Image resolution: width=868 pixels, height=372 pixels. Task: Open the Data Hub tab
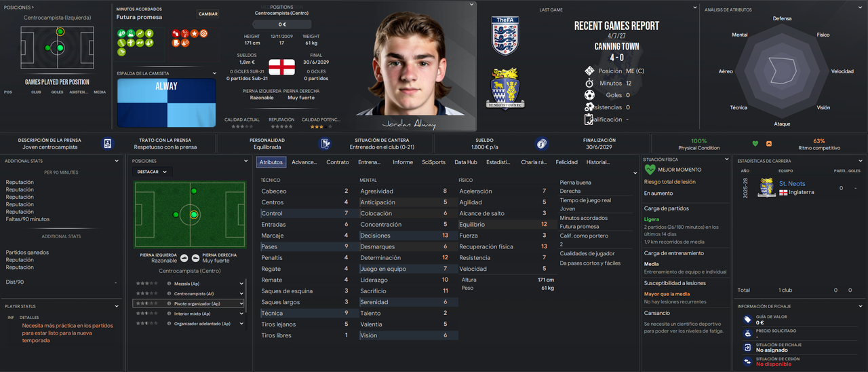pyautogui.click(x=466, y=162)
